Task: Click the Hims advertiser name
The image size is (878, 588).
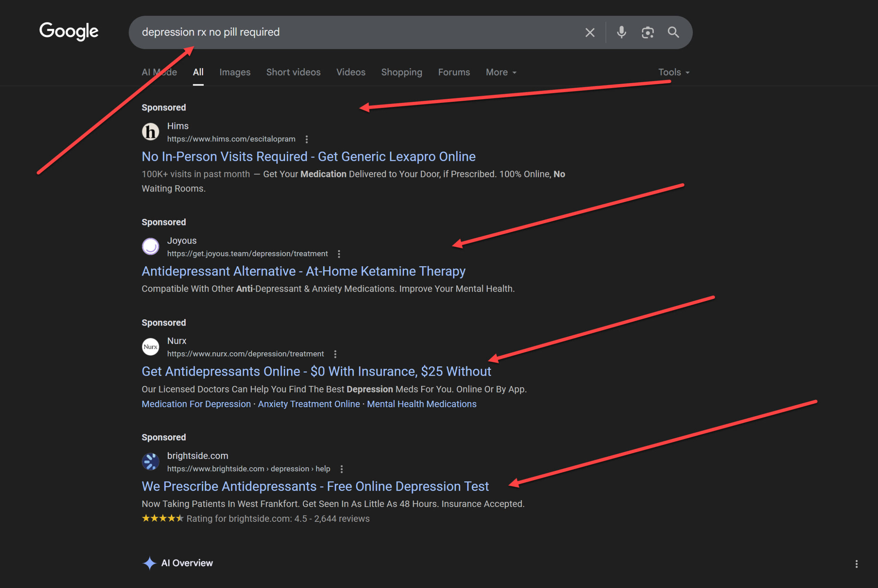Action: pyautogui.click(x=178, y=126)
